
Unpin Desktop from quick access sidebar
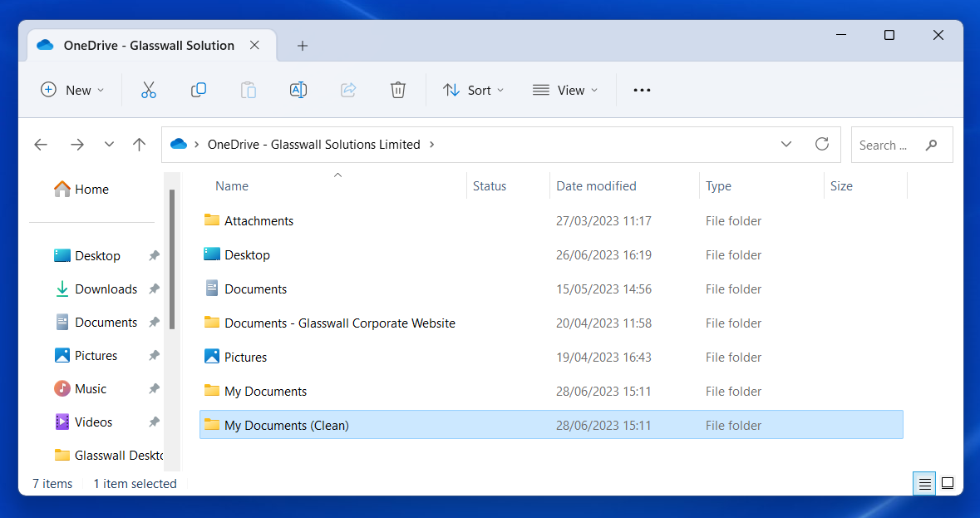(x=154, y=256)
